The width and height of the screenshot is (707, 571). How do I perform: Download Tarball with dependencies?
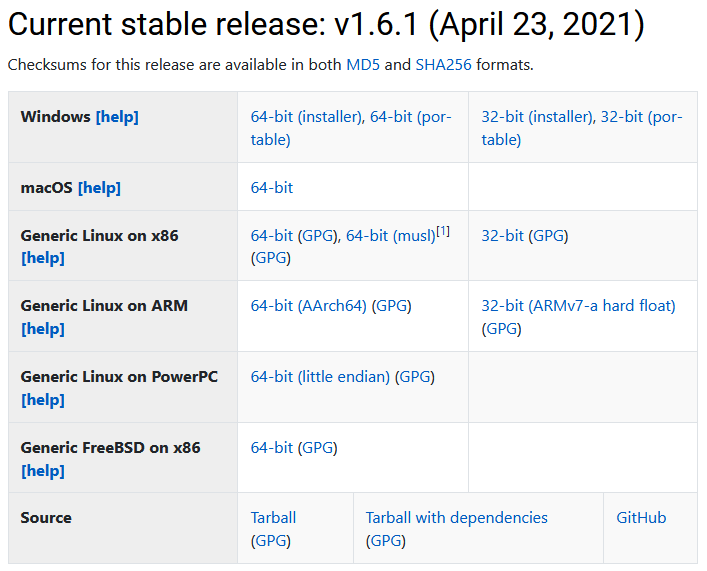[456, 518]
